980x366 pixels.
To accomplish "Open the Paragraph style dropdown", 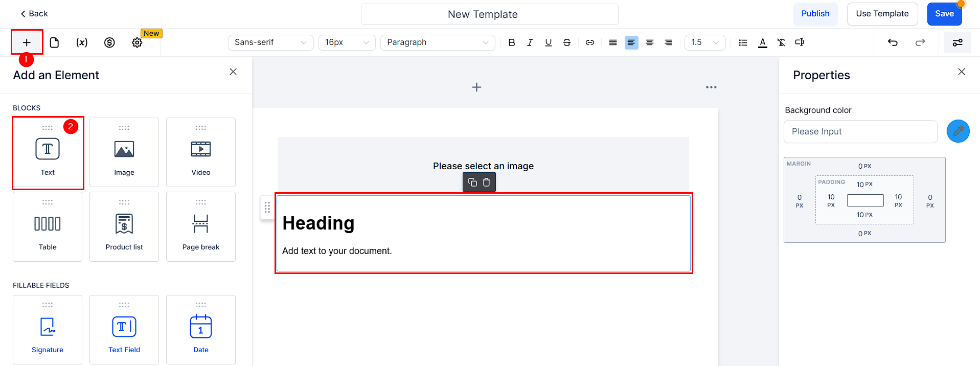I will click(x=438, y=42).
